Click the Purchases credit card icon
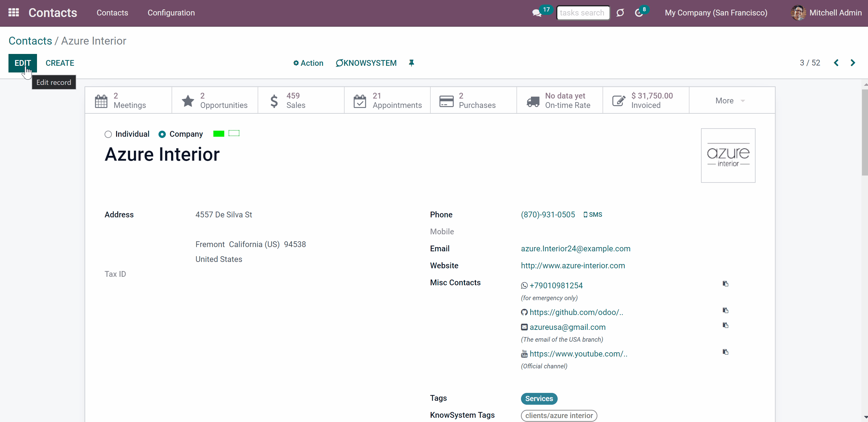This screenshot has height=422, width=868. pos(446,101)
